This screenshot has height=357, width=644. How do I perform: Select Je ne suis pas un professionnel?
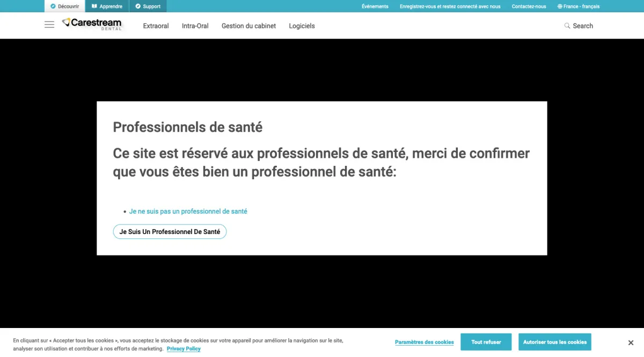[188, 212]
